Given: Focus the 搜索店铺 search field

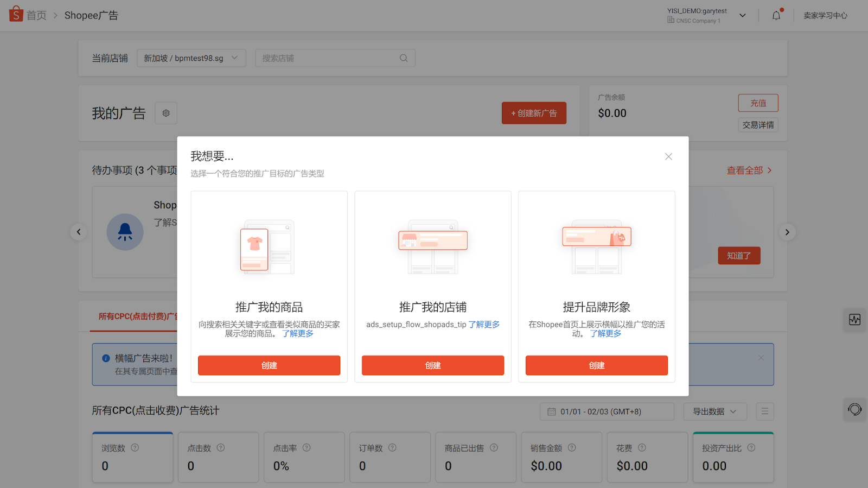Looking at the screenshot, I should pyautogui.click(x=335, y=58).
